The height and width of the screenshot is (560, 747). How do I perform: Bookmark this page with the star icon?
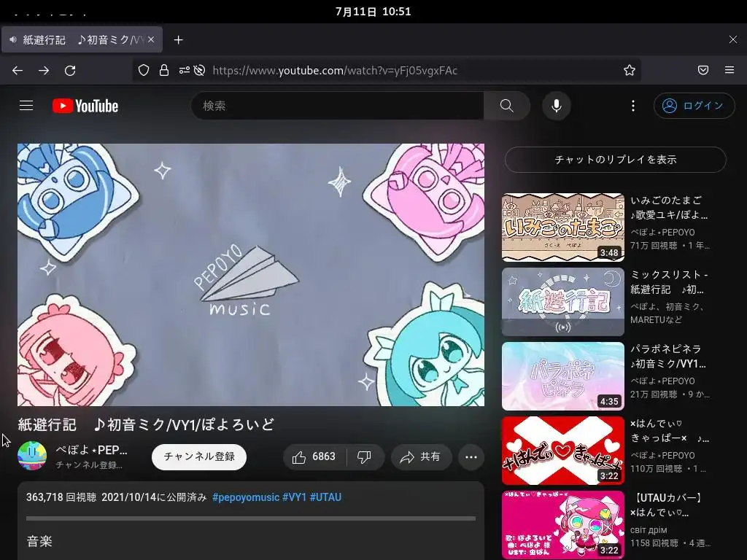click(x=630, y=71)
